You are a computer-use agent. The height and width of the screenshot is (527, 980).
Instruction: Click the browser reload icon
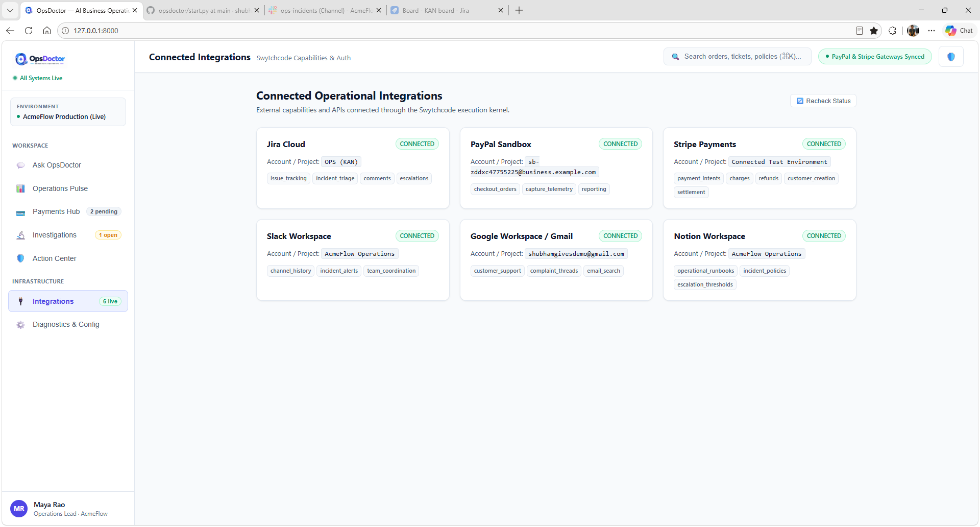click(29, 31)
